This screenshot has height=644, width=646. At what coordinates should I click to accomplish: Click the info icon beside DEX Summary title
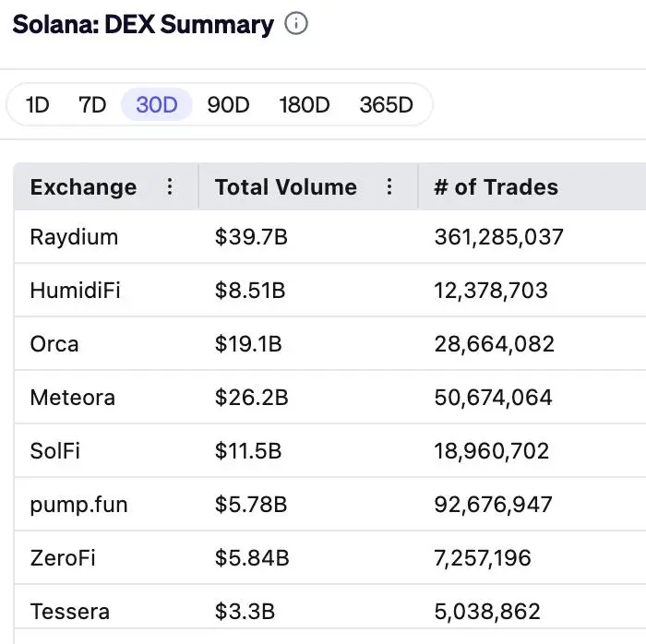(x=296, y=23)
